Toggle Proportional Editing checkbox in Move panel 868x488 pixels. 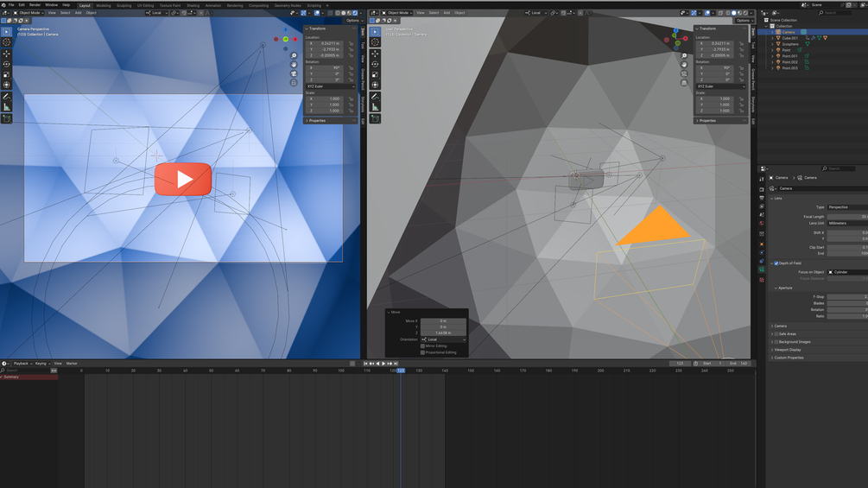(x=422, y=352)
